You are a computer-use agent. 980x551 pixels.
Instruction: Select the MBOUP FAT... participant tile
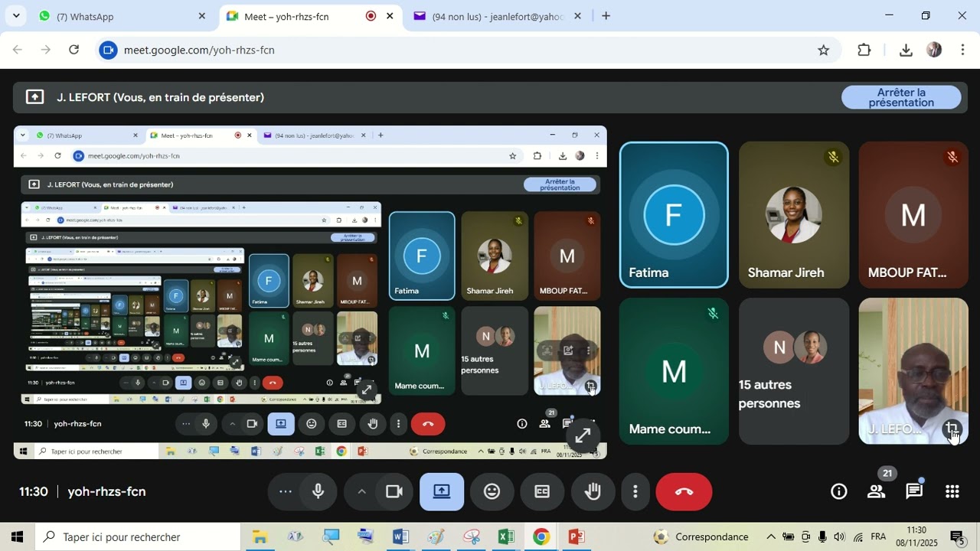[x=913, y=214]
